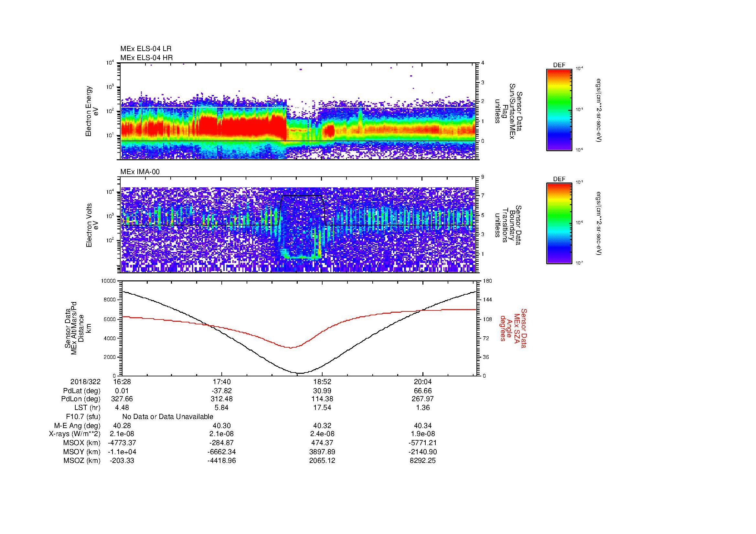Click the 'X-rays (W/m**2)' row label
Image resolution: width=756 pixels, height=534 pixels.
click(75, 434)
